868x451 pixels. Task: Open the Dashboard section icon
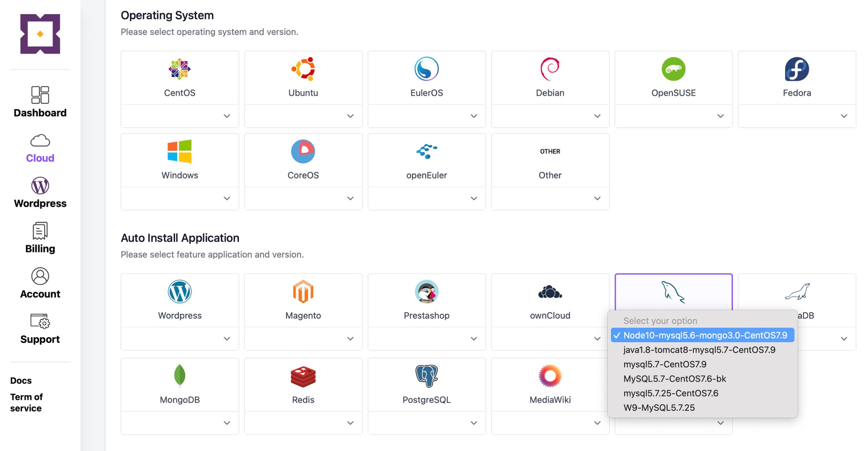(40, 95)
